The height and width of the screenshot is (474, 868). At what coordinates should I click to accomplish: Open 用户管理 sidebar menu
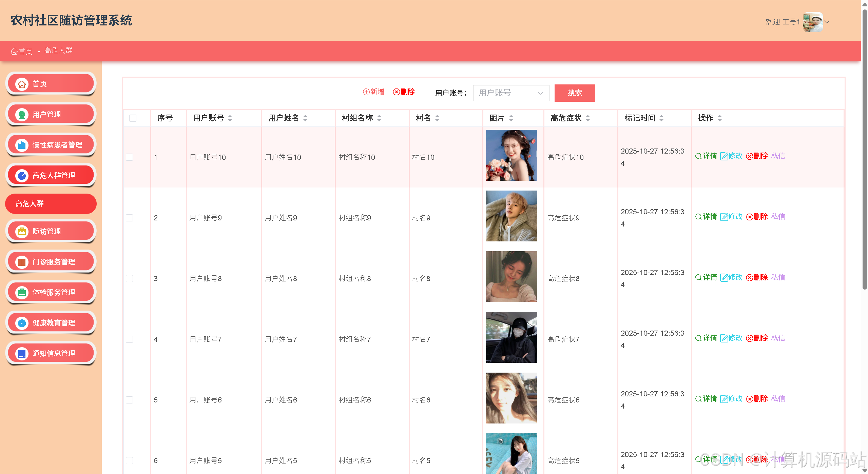[x=51, y=114]
